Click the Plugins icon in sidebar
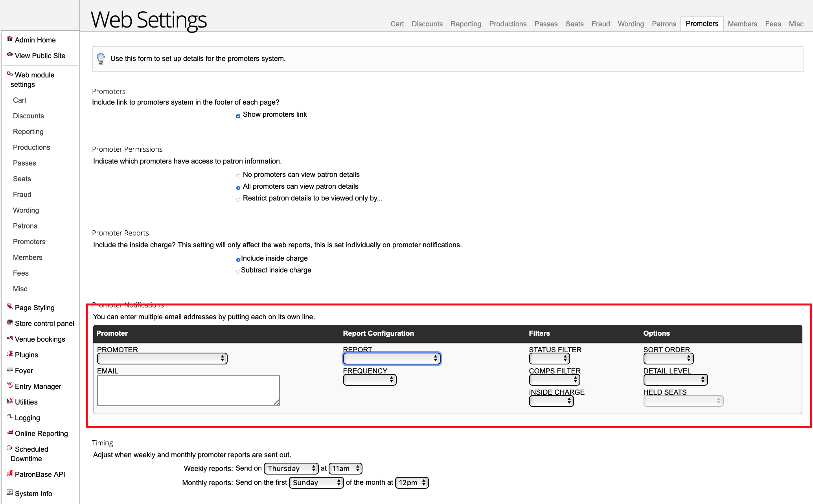Image resolution: width=813 pixels, height=504 pixels. (9, 354)
